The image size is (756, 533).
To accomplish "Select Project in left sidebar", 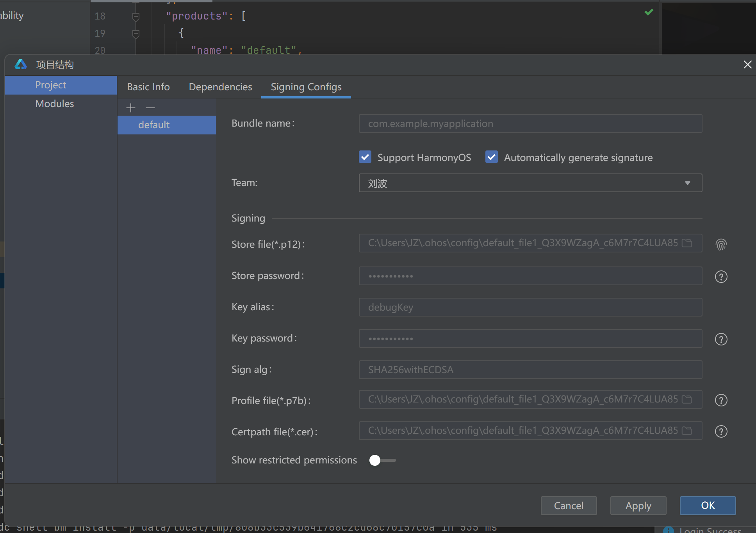I will click(61, 85).
